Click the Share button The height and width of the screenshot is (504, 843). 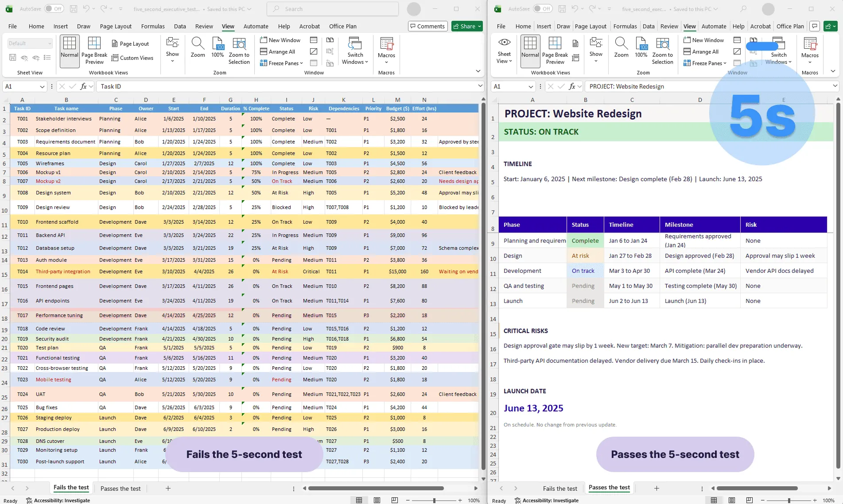[x=466, y=26]
